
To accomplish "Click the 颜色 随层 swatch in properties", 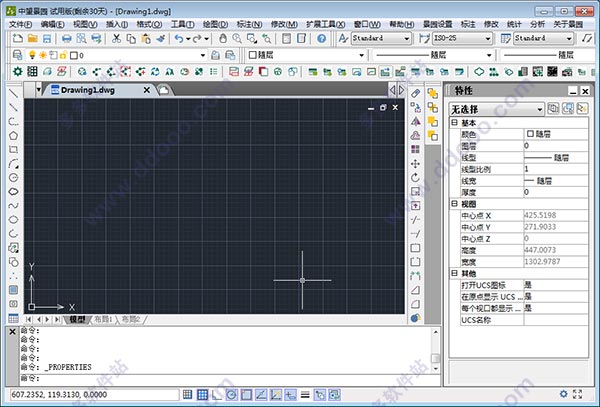I will click(530, 134).
